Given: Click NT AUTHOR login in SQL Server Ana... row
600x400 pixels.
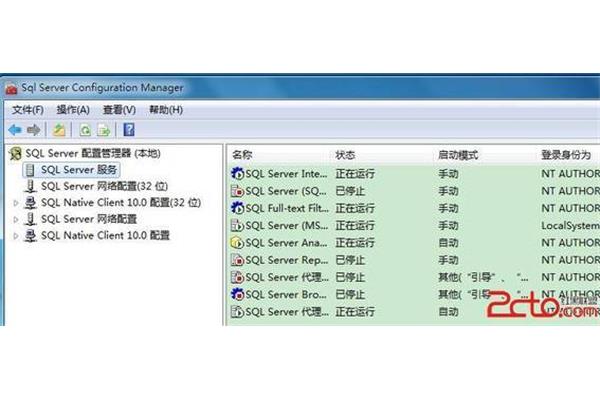Looking at the screenshot, I should [570, 243].
